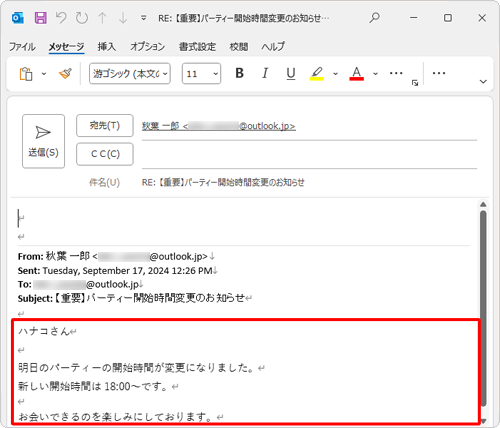Click the message body vertical scrollbar thumb
The image size is (500, 428).
point(483,308)
